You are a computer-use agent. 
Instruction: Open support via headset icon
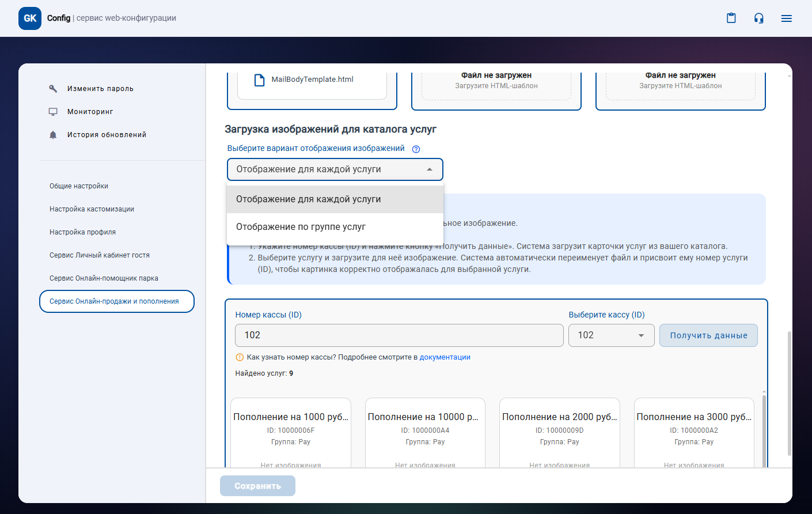click(758, 18)
